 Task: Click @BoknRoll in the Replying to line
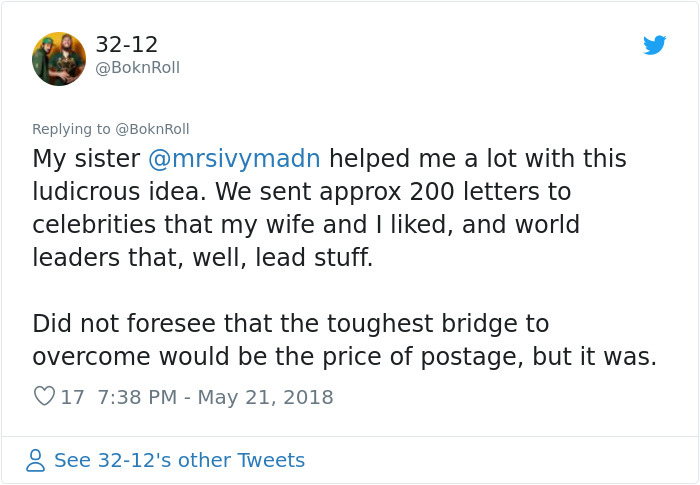[x=152, y=129]
